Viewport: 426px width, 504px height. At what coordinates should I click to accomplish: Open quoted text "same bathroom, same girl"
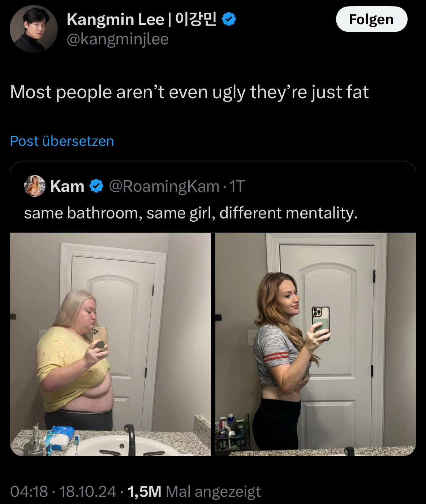coord(191,213)
